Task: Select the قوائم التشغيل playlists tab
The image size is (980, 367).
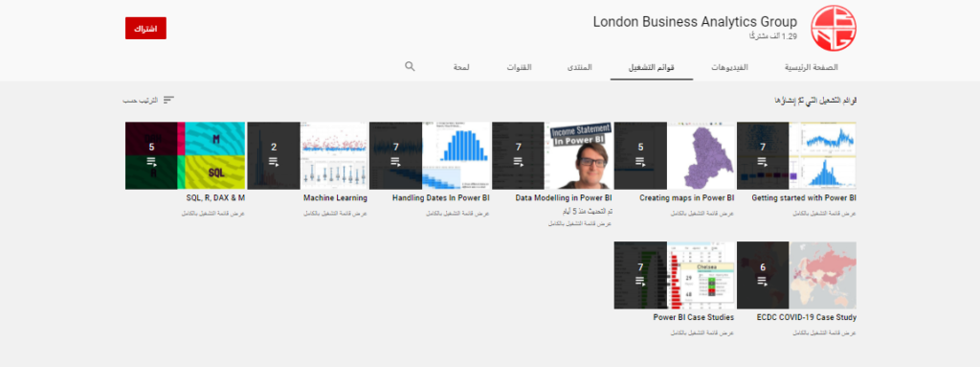Action: pos(651,67)
